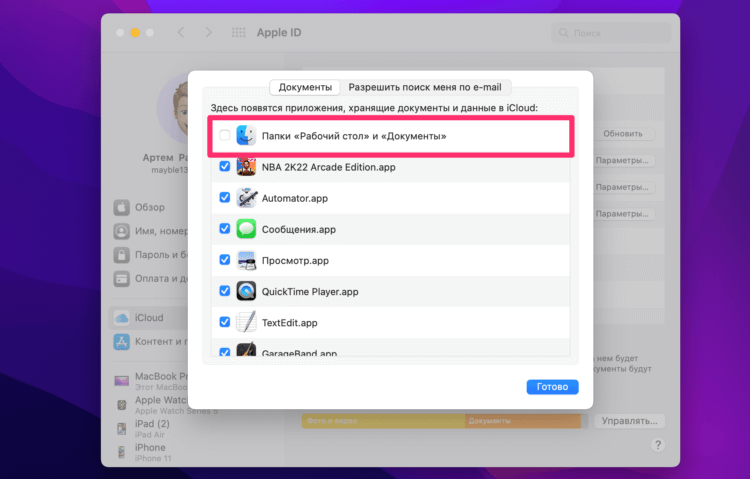The image size is (750, 479).
Task: Click the first Параметры… button
Action: (x=623, y=160)
